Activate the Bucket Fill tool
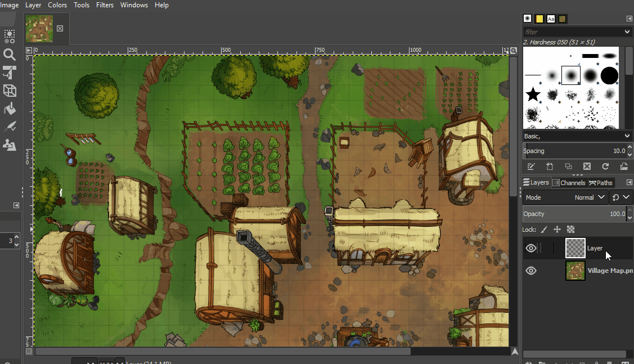634x364 pixels. 10,109
